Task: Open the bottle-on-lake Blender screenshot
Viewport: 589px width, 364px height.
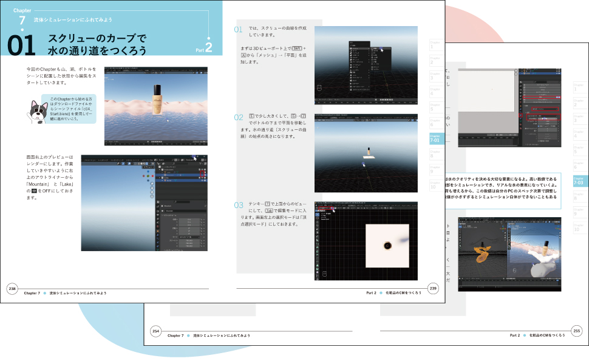Action: coord(156,106)
